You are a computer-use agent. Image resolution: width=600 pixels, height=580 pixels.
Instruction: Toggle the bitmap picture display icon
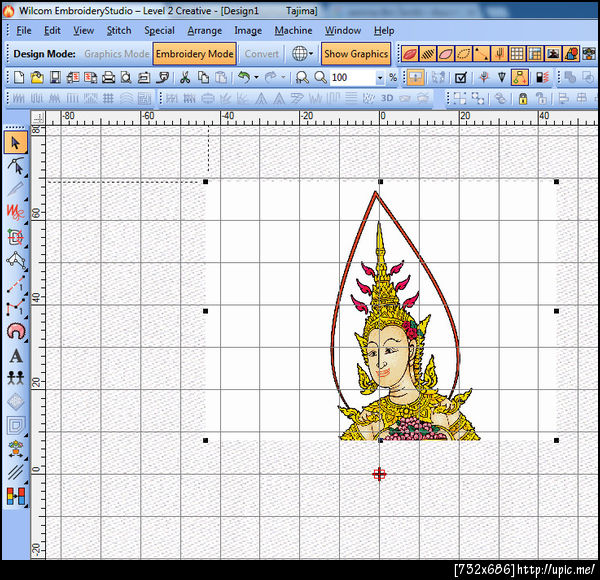pyautogui.click(x=553, y=54)
